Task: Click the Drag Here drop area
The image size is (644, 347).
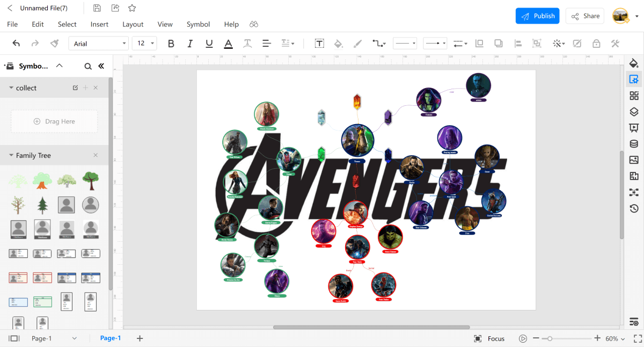Action: pos(54,121)
